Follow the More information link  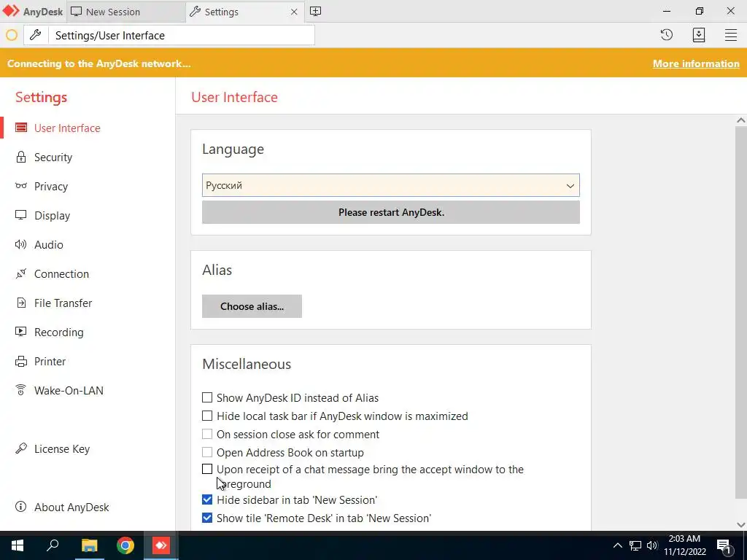(x=695, y=63)
